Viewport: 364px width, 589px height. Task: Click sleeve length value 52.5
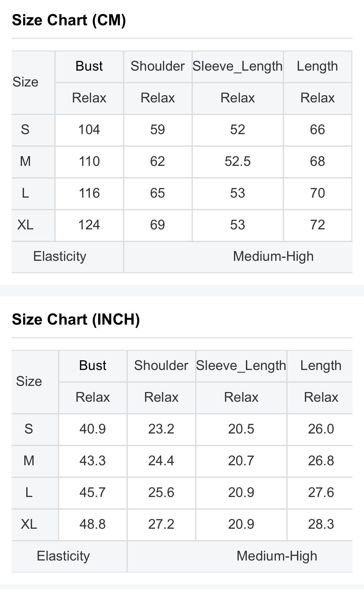pyautogui.click(x=237, y=162)
